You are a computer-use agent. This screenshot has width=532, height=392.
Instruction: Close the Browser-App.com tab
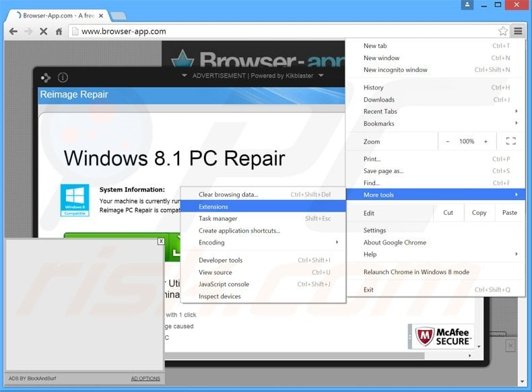pos(101,15)
